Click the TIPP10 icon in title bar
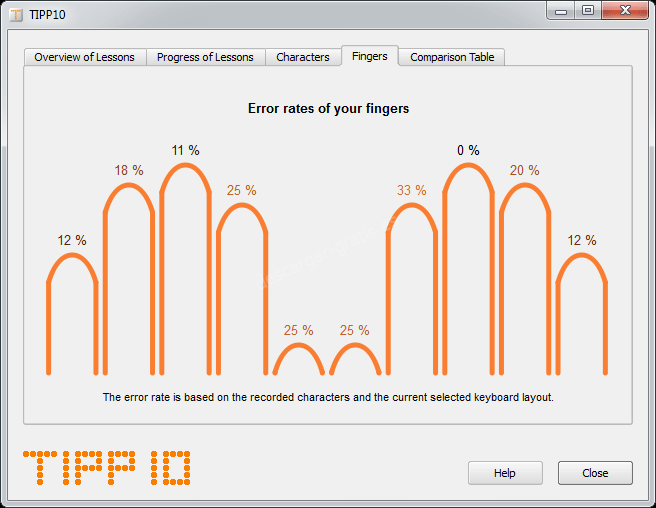Screen dimensions: 656x508 (x=15, y=15)
